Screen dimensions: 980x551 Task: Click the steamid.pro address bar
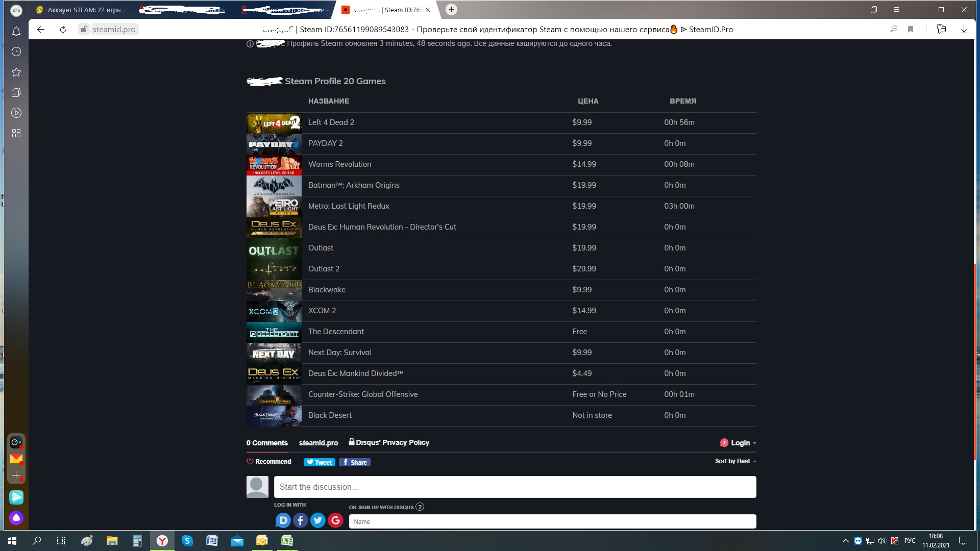(x=114, y=30)
